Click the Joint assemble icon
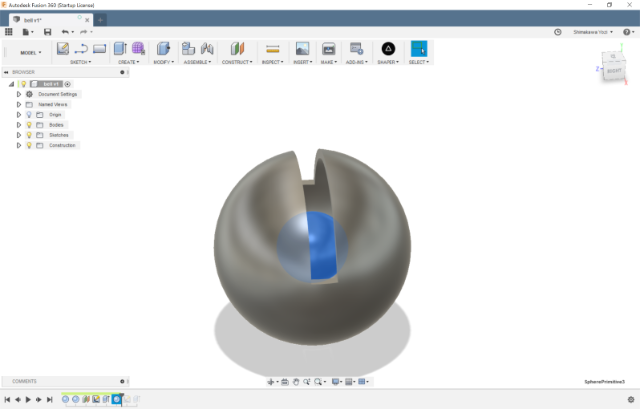 pos(207,49)
